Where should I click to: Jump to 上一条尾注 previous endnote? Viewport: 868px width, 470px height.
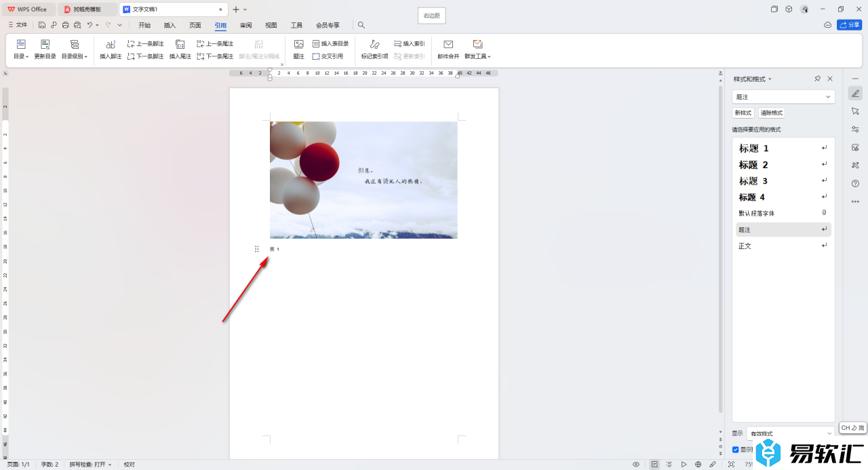215,43
